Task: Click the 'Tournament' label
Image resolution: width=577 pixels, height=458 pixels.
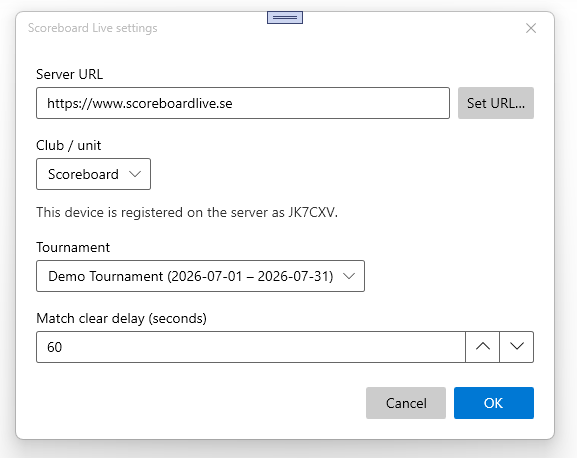Action: click(x=73, y=247)
